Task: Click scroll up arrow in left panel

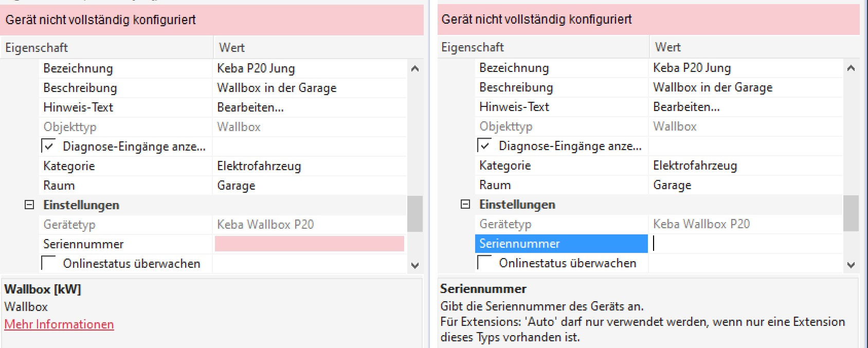Action: 415,68
